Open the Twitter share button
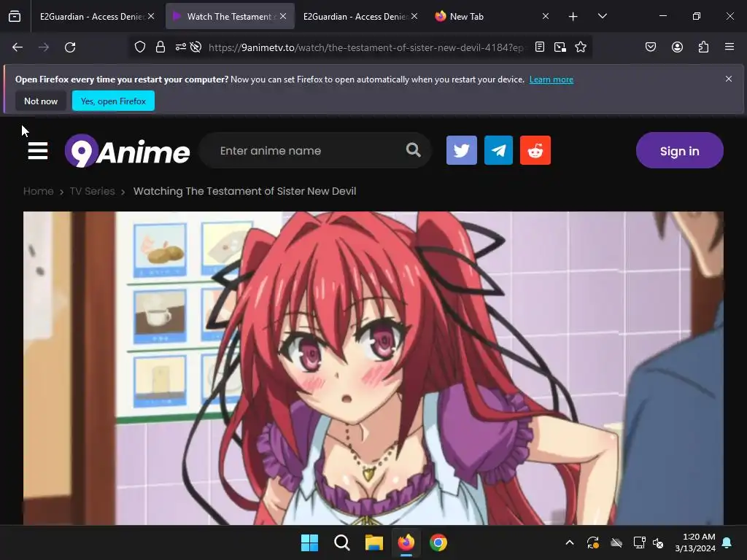747x560 pixels. (x=461, y=150)
